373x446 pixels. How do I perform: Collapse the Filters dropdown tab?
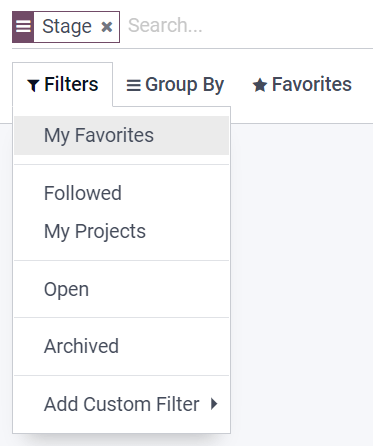[63, 84]
